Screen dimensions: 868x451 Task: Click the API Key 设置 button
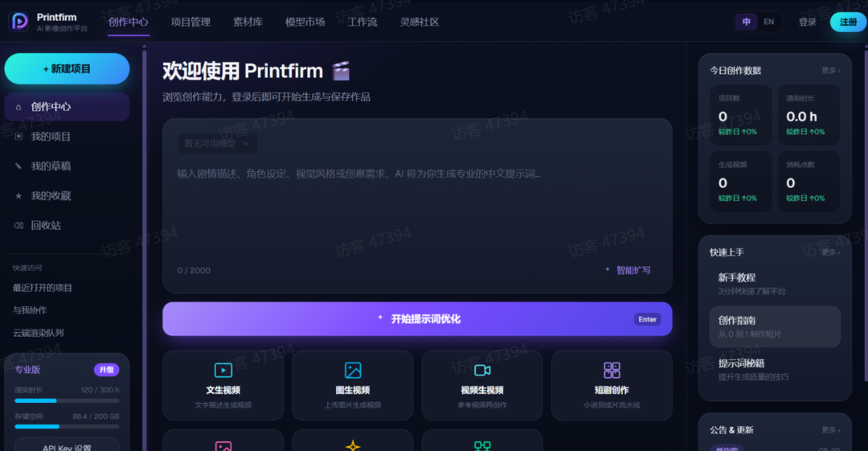67,445
